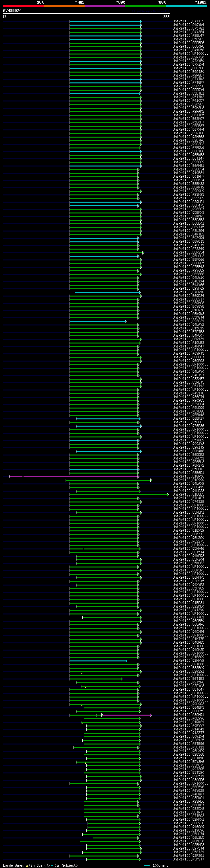Select hit label UniRef100_Q5BTL1

pos(188,94)
